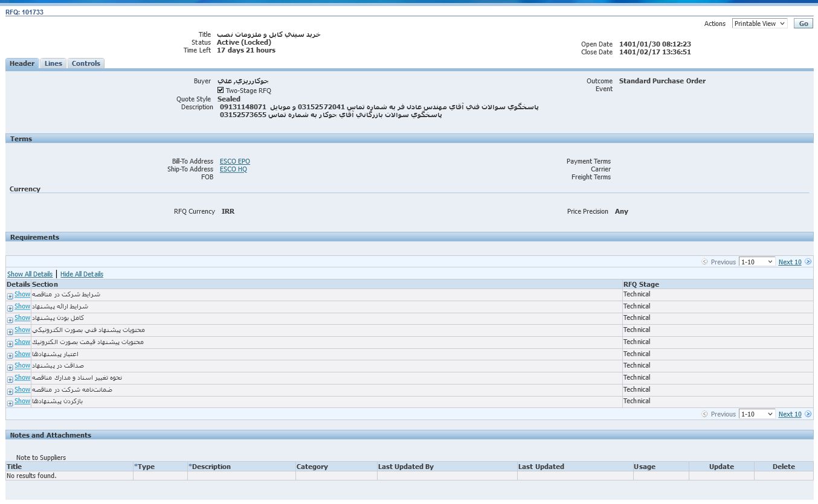Click the IRR currency value
Image resolution: width=818 pixels, height=504 pixels.
pyautogui.click(x=228, y=211)
